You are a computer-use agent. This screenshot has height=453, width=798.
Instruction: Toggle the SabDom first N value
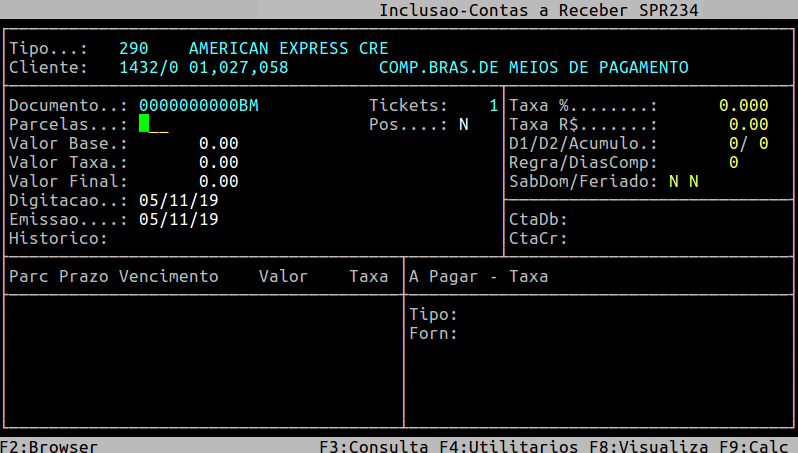click(674, 181)
